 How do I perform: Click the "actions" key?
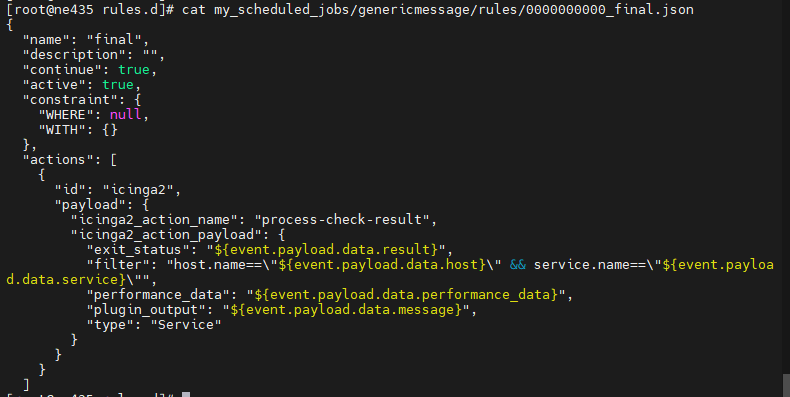(x=58, y=160)
